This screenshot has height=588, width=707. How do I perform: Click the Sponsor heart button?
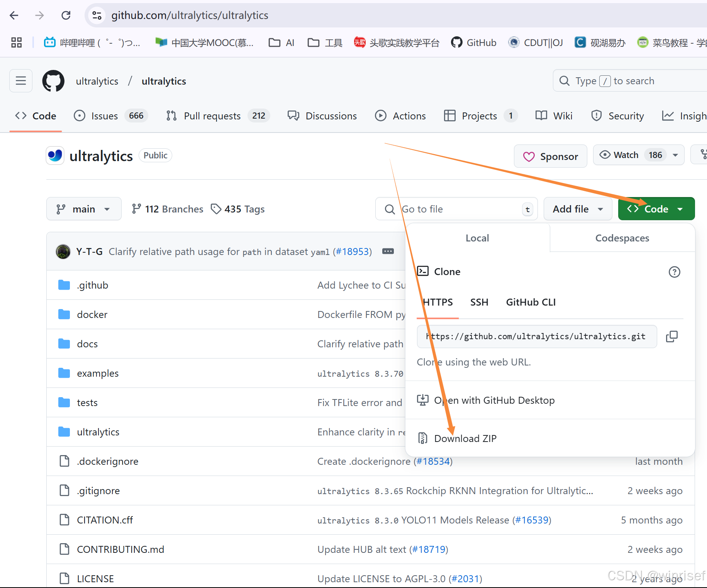click(550, 156)
